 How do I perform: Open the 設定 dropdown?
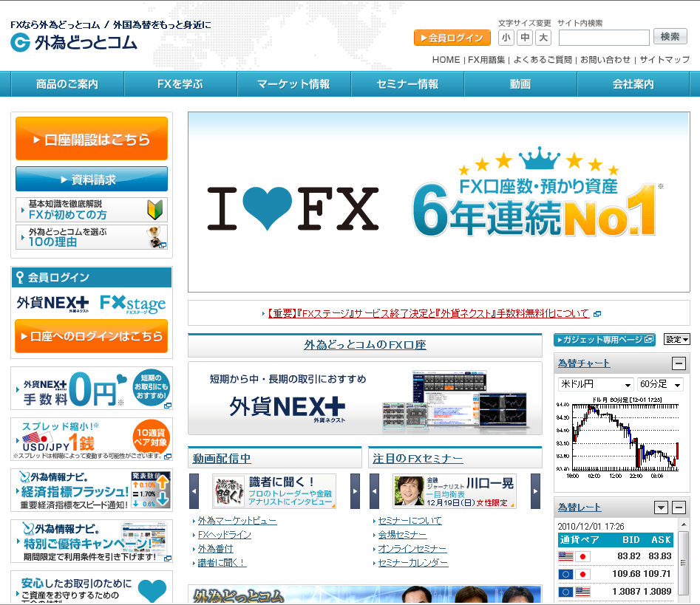point(677,340)
